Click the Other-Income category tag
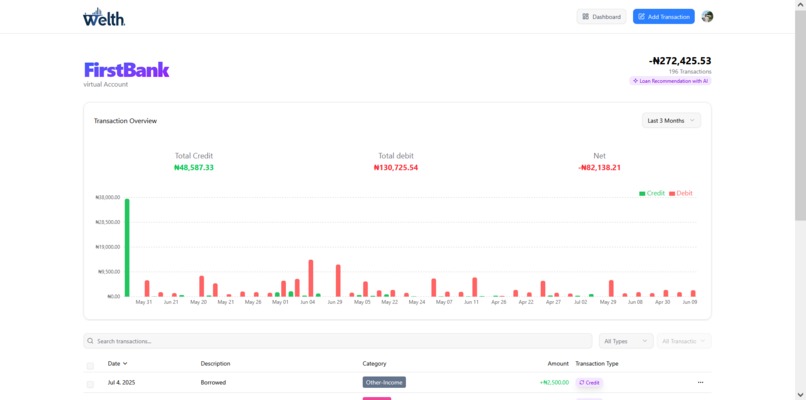 384,383
